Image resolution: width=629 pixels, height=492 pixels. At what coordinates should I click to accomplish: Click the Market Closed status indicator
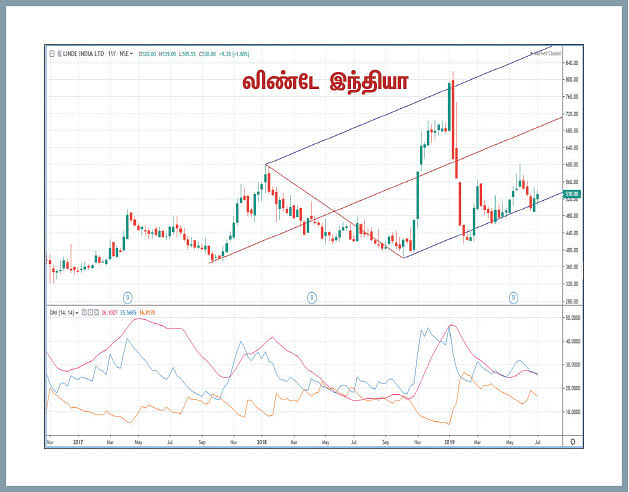[545, 53]
